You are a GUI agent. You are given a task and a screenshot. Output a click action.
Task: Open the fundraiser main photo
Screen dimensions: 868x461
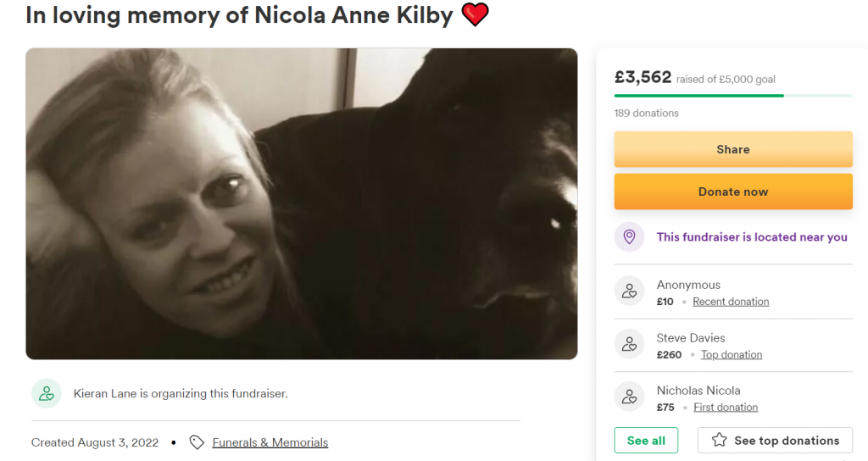[301, 203]
